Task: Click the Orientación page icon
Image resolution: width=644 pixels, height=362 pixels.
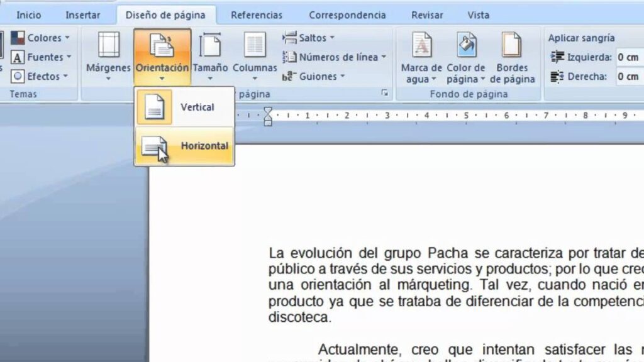Action: [162, 45]
